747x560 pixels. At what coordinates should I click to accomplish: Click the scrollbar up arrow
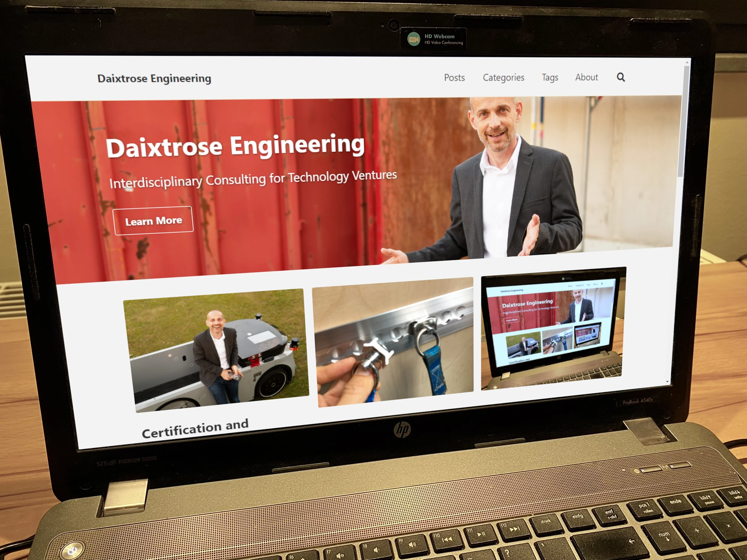pyautogui.click(x=687, y=62)
